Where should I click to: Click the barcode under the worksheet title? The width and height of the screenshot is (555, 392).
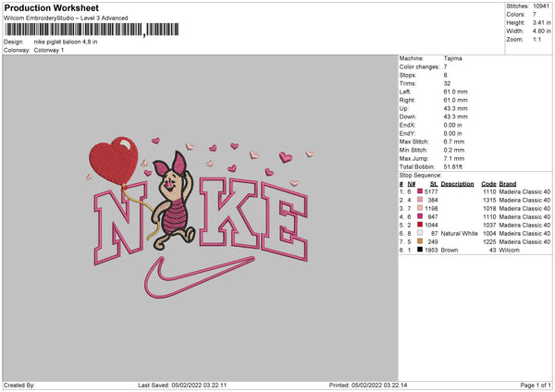pos(92,30)
